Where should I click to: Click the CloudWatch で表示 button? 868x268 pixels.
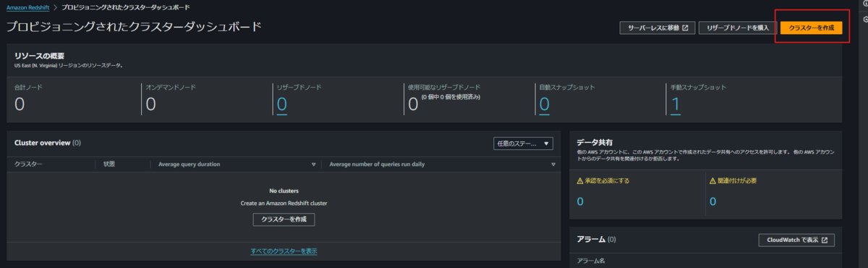click(796, 240)
